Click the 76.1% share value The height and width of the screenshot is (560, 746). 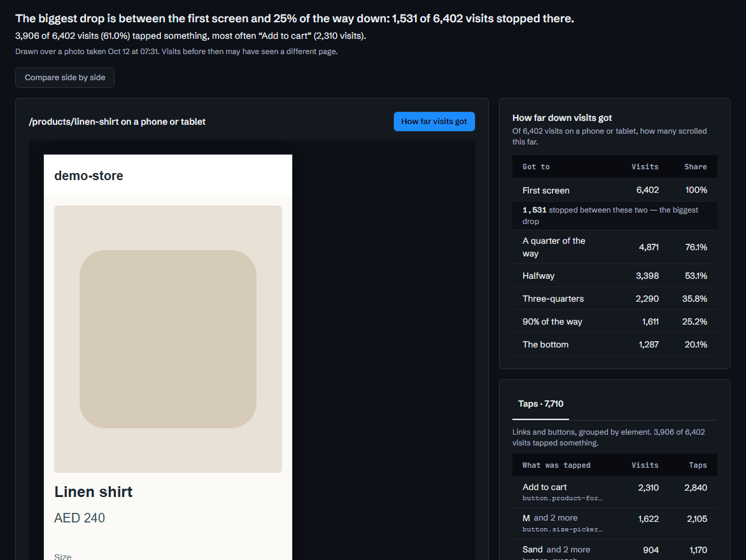pos(696,247)
